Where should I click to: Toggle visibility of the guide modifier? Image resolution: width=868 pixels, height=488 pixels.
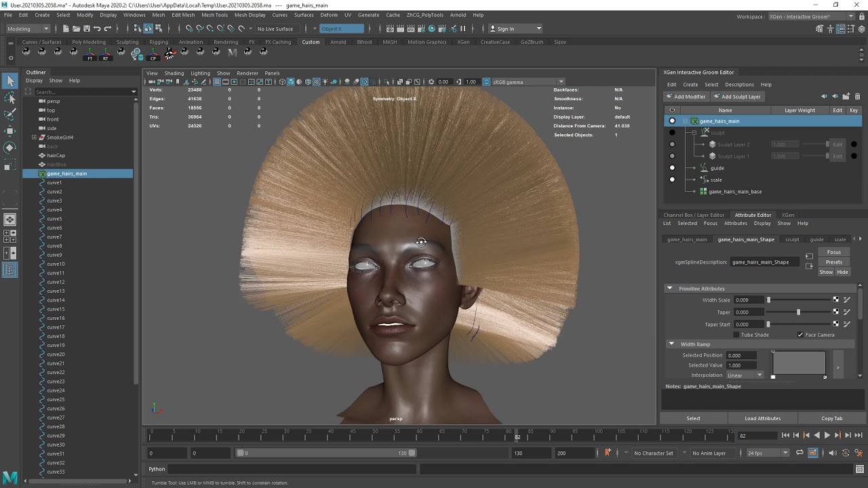pos(672,167)
